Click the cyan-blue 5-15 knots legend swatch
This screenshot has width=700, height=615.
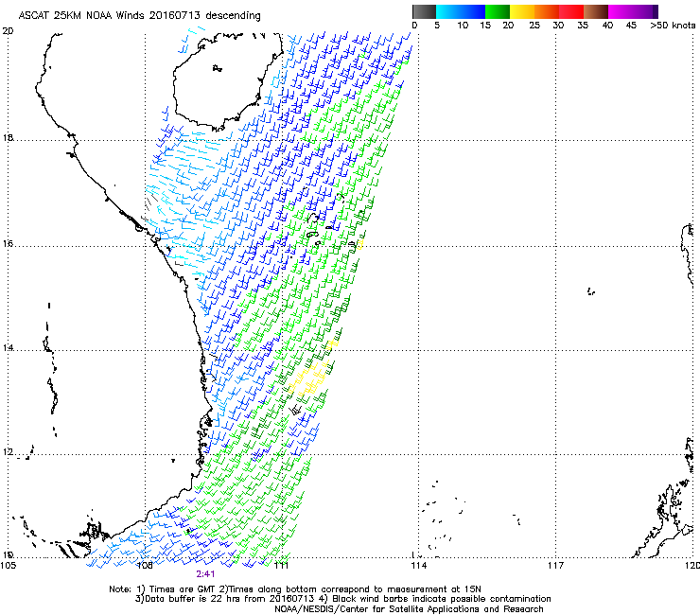tap(461, 11)
